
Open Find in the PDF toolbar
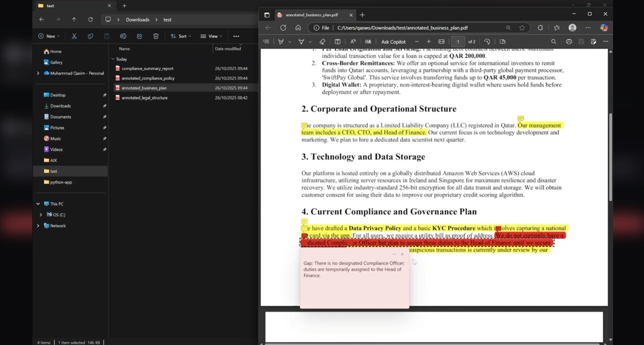click(x=554, y=42)
